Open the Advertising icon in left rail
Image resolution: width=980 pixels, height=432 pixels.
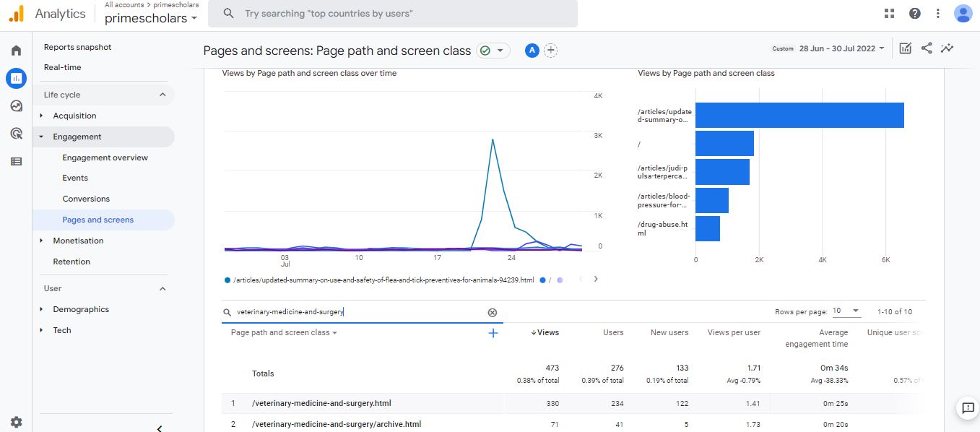(16, 134)
